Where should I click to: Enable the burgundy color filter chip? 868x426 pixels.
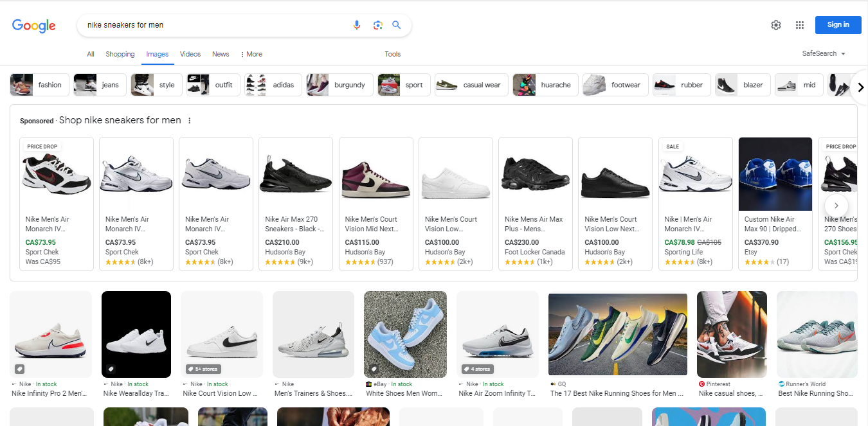tap(339, 84)
